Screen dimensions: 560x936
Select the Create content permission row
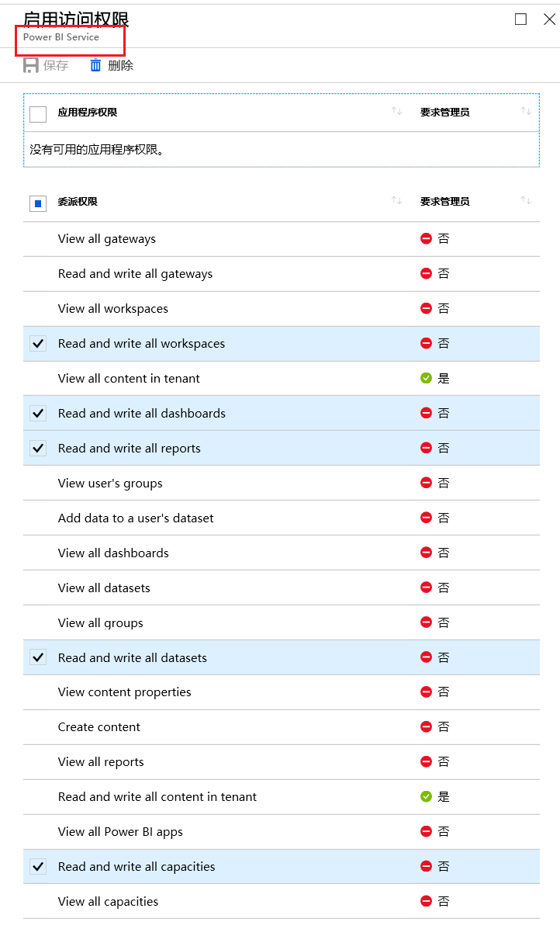tap(99, 727)
